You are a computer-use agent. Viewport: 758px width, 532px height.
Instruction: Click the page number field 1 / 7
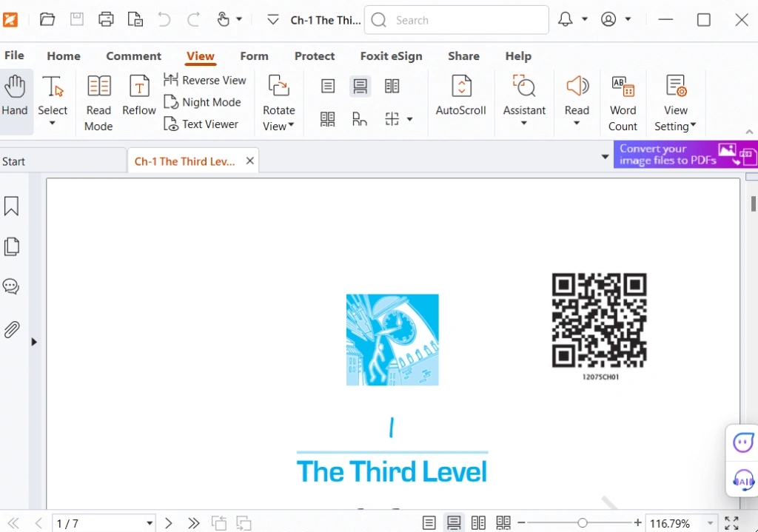(x=104, y=524)
